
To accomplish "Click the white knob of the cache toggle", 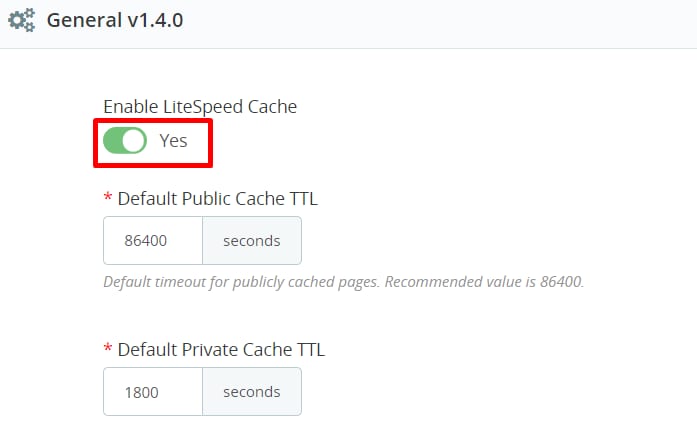I will click(134, 141).
